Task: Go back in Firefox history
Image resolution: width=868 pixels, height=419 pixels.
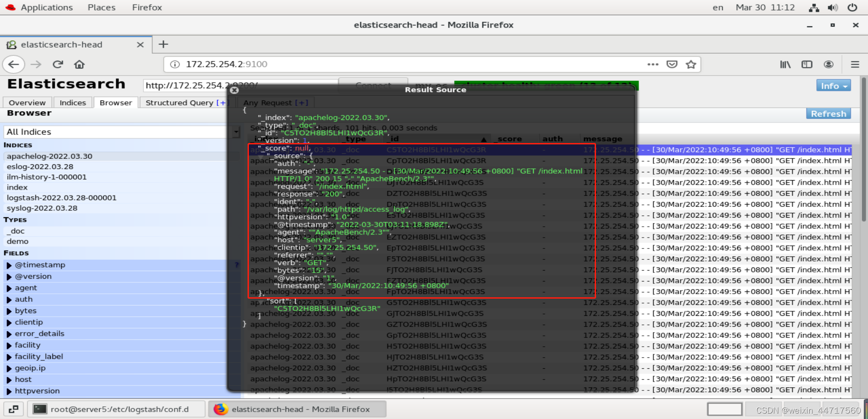Action: pos(14,64)
